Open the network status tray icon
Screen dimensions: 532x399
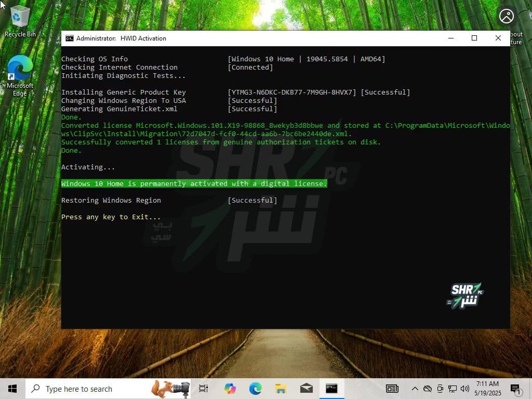[x=453, y=389]
